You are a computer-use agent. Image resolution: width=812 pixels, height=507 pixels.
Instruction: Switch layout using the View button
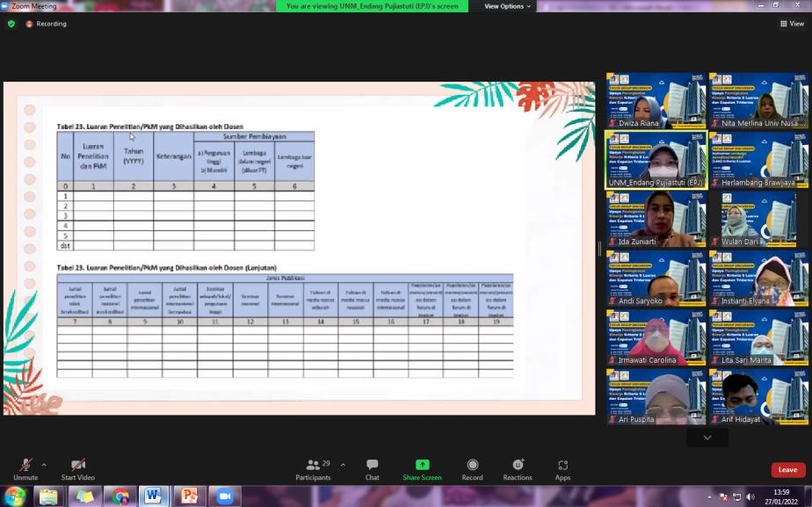pyautogui.click(x=792, y=24)
